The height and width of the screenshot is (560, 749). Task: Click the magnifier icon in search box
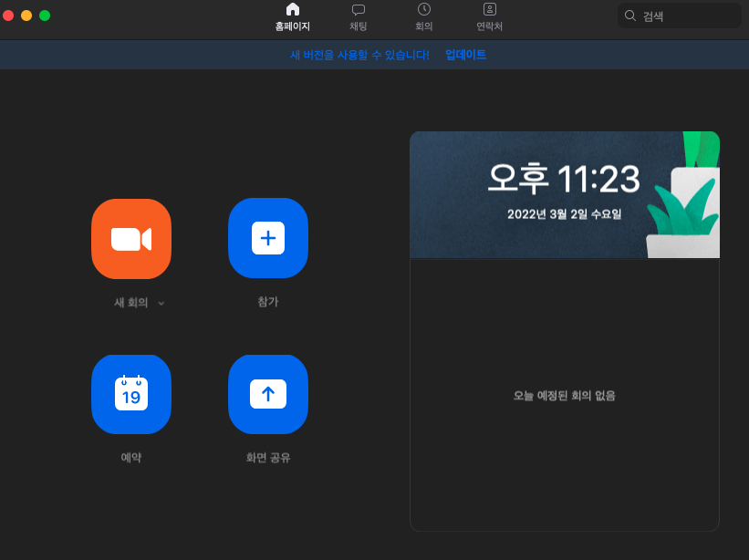[630, 16]
